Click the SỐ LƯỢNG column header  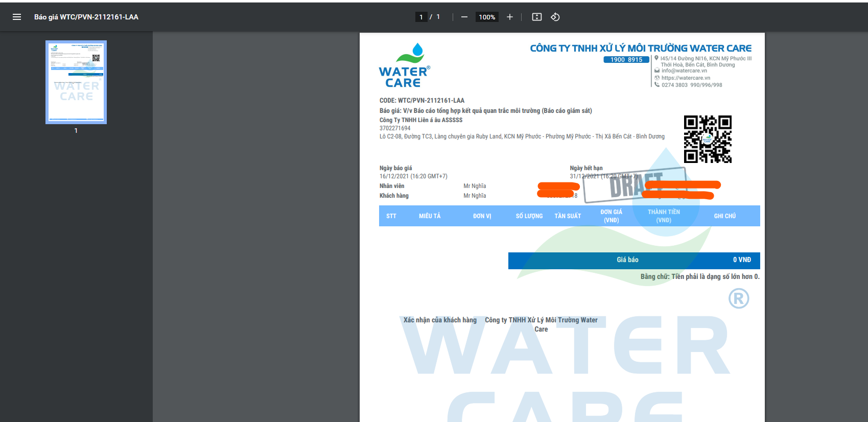coord(529,216)
